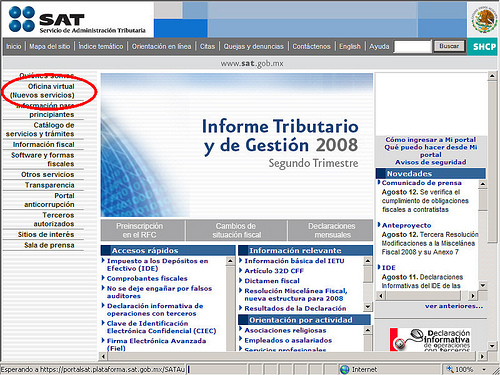Click the Buscar button
This screenshot has width=500, height=375.
(x=449, y=46)
